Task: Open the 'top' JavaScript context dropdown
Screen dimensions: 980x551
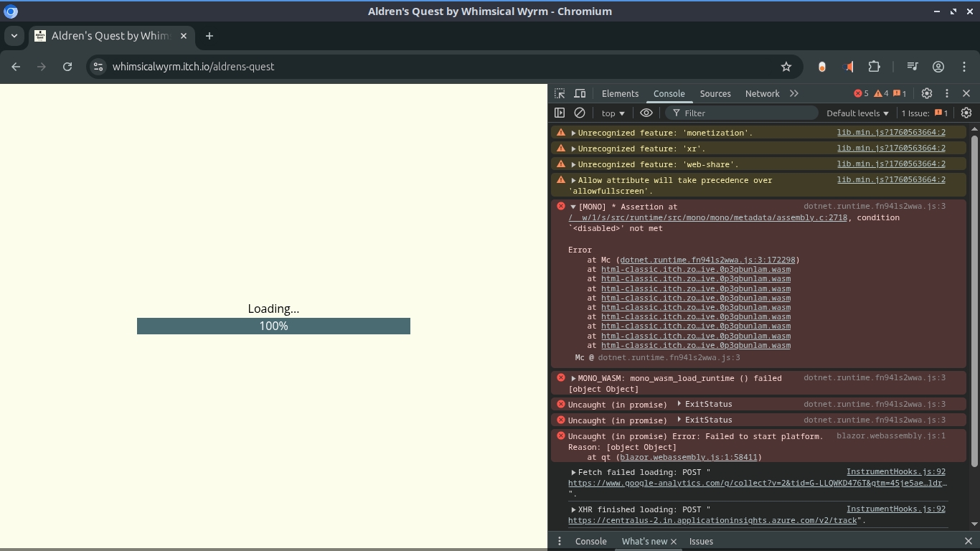Action: [x=613, y=113]
